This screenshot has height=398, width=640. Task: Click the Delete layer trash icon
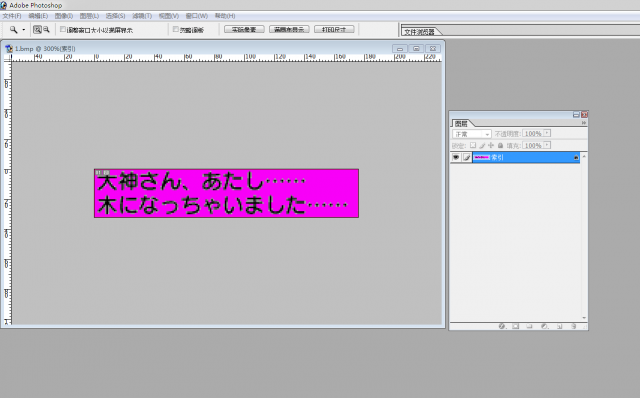pos(573,326)
